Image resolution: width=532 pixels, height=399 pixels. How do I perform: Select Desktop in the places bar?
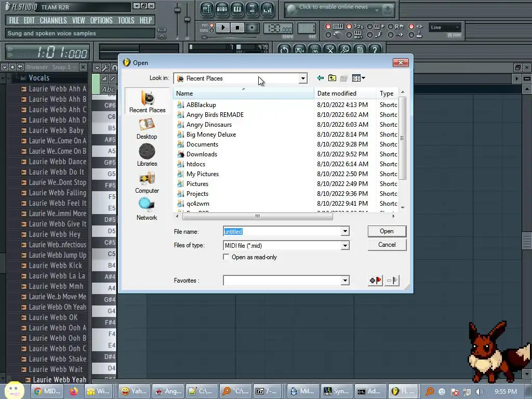pos(147,129)
